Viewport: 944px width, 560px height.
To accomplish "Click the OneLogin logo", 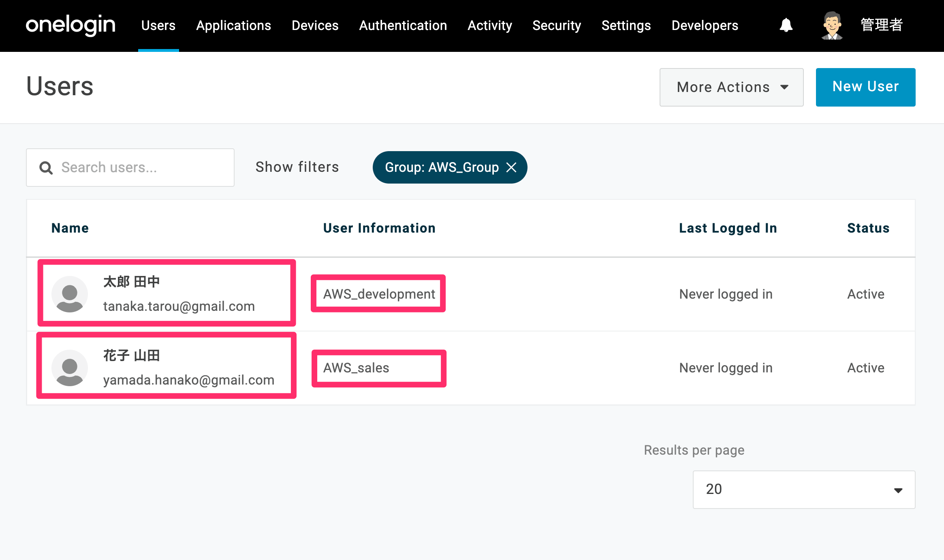I will click(70, 25).
